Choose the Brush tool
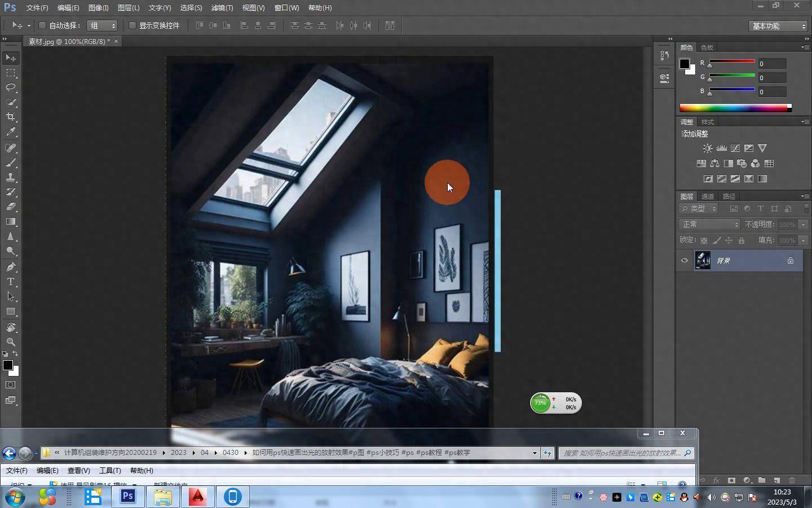This screenshot has height=508, width=812. 11,163
